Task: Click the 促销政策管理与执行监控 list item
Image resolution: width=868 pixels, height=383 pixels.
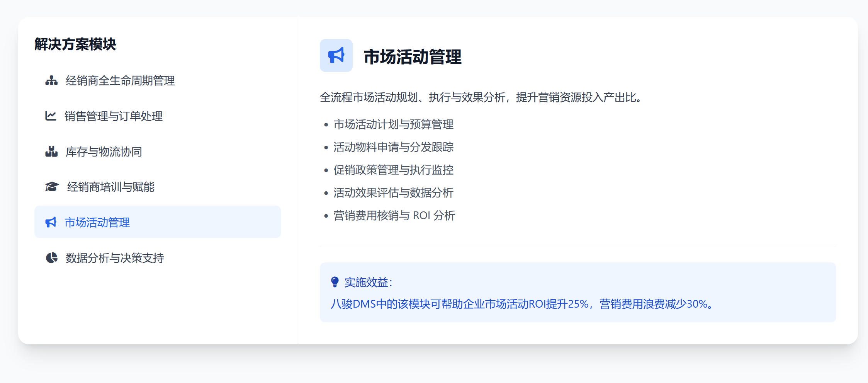Action: 393,170
